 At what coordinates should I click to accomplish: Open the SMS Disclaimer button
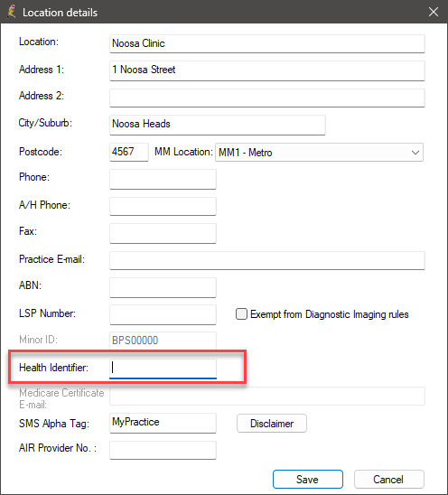(272, 424)
